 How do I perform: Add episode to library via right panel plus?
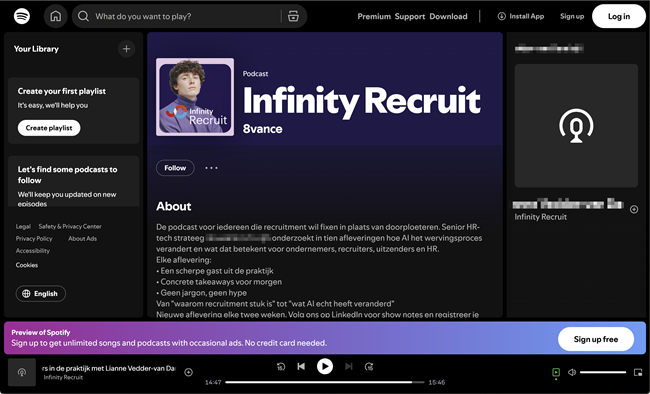tap(634, 209)
